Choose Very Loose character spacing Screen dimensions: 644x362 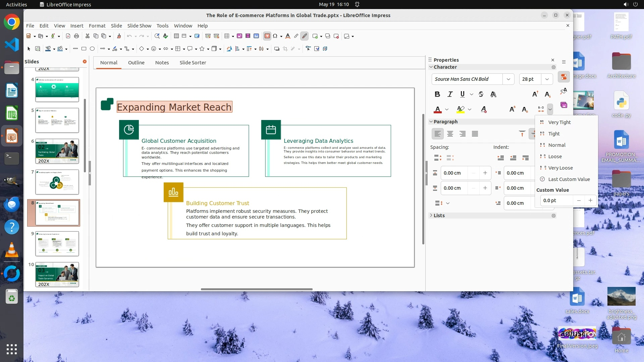click(x=560, y=168)
